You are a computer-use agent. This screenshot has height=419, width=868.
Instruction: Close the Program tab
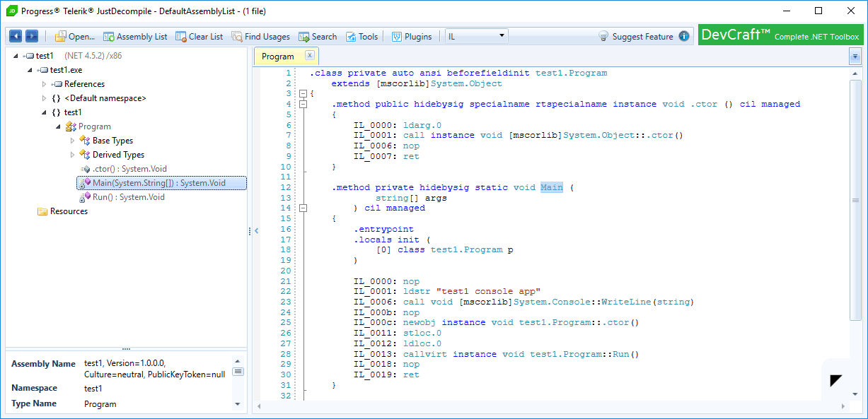(x=309, y=56)
